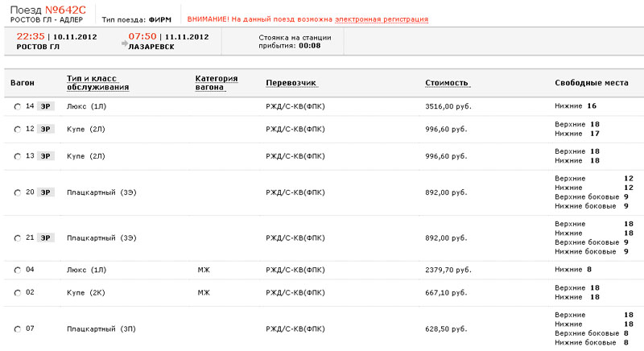Click the ЭР badge for wagon 12
The image size is (644, 351).
click(47, 129)
